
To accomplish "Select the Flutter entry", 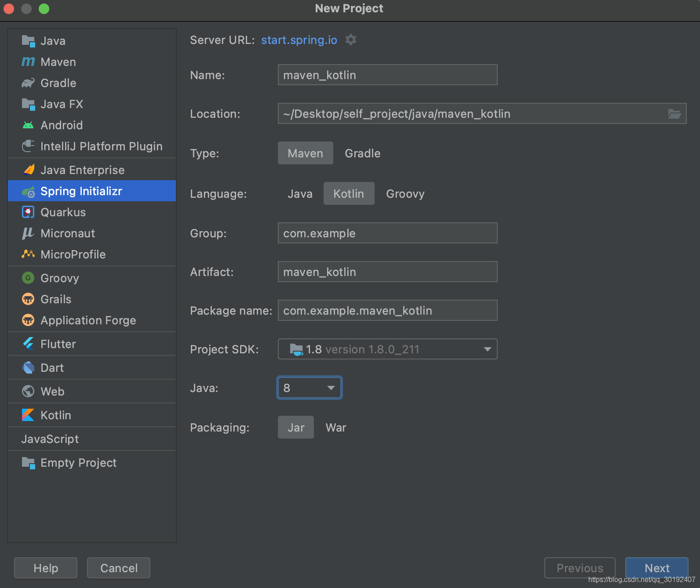I will (x=92, y=344).
